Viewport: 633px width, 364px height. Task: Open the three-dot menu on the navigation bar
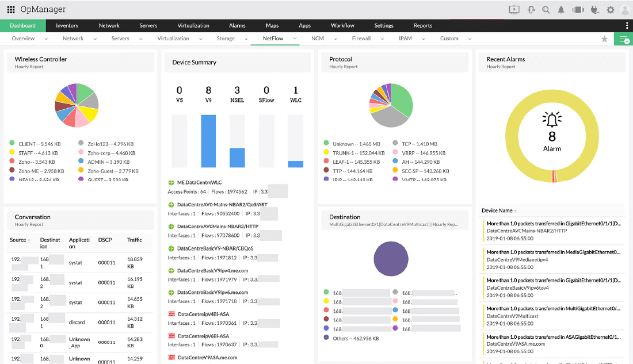point(627,25)
